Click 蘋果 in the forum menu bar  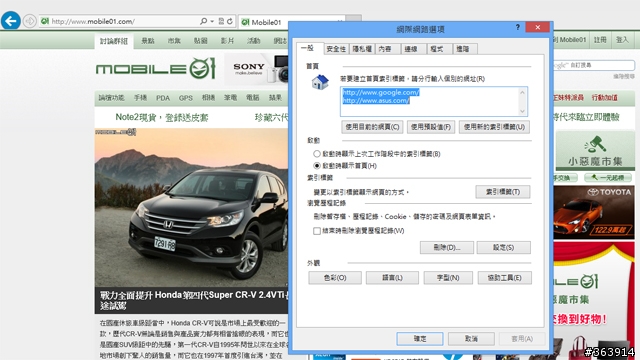[275, 98]
